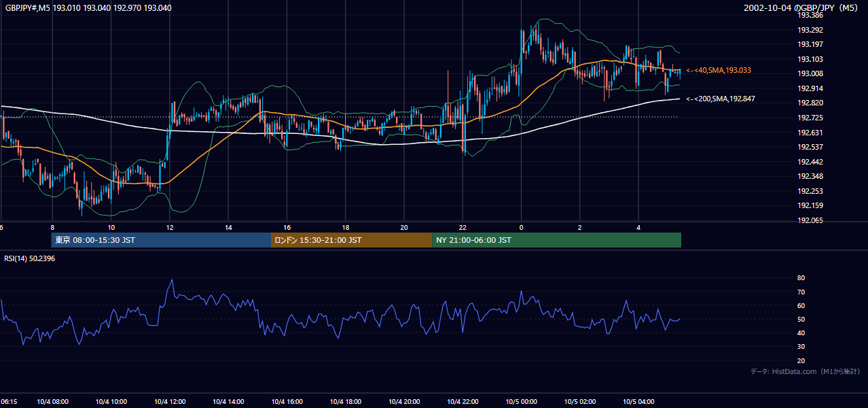Click price level 193.008 on the price axis
Screen dimensions: 868x408
click(810, 73)
